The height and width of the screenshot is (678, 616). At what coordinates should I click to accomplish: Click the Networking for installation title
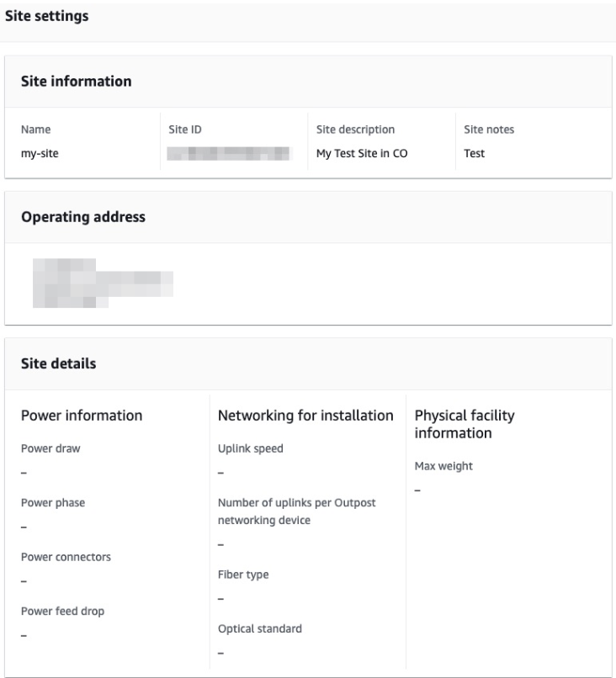[305, 416]
